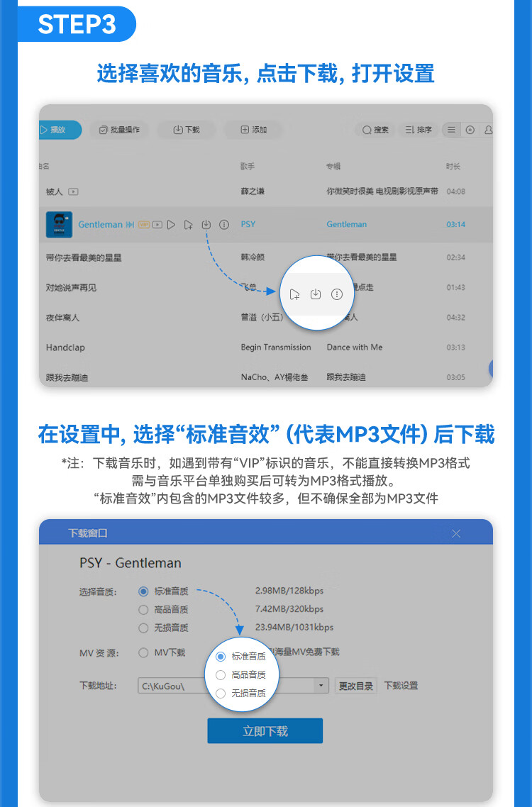Viewport: 532px width, 807px height.
Task: Open 批量操作 batch operations
Action: point(119,130)
